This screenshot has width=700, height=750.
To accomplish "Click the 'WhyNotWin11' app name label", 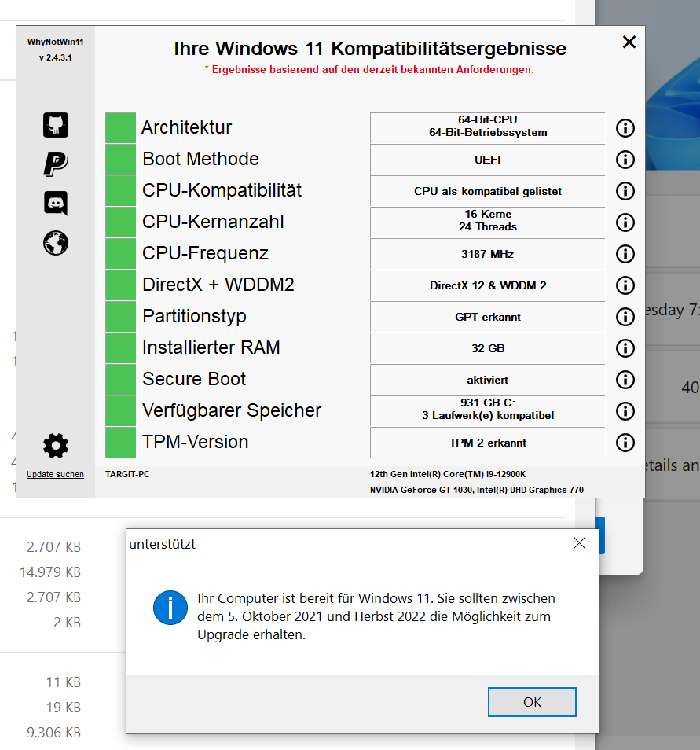I will click(56, 42).
